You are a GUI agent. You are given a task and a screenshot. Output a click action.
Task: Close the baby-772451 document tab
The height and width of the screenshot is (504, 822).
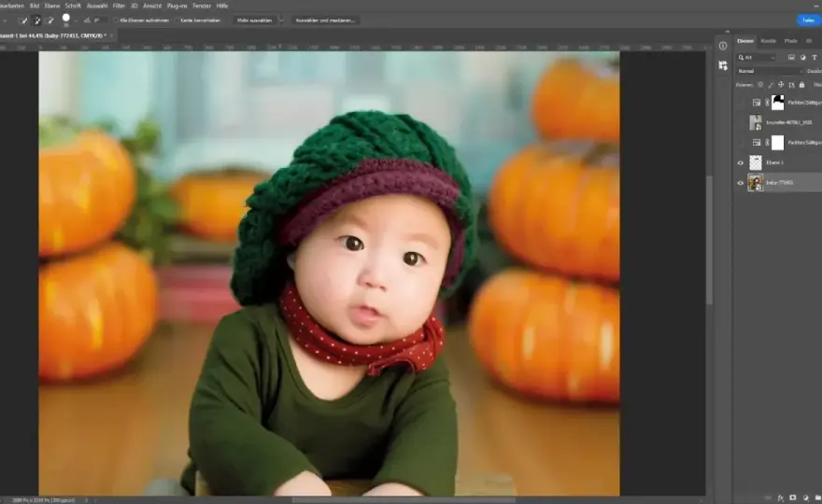click(x=112, y=35)
